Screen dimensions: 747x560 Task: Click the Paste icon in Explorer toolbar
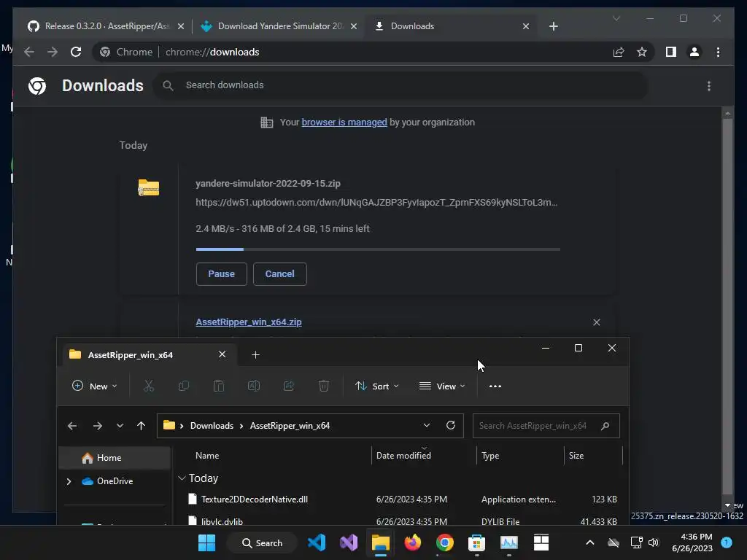pos(219,386)
